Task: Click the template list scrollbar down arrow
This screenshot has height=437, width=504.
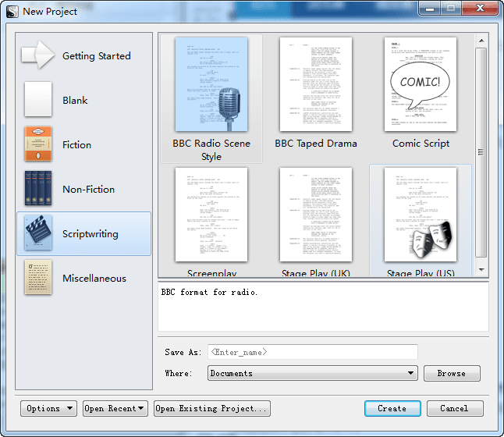Action: 481,270
